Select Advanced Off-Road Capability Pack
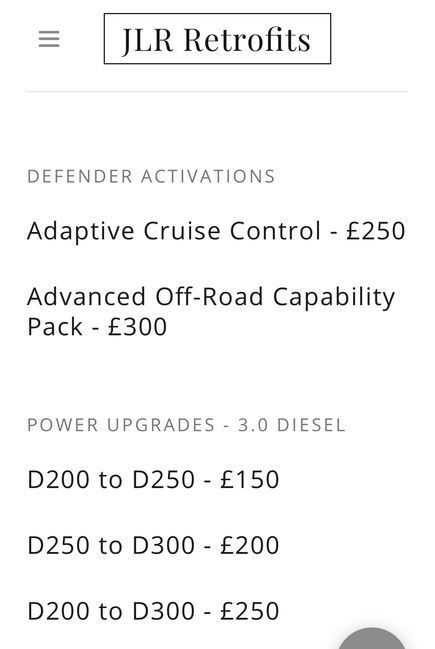 (x=211, y=312)
